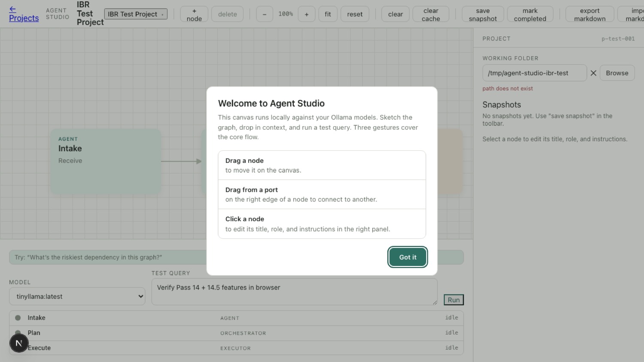Click the 'Drag a node' tip card
This screenshot has width=644, height=362.
click(322, 165)
